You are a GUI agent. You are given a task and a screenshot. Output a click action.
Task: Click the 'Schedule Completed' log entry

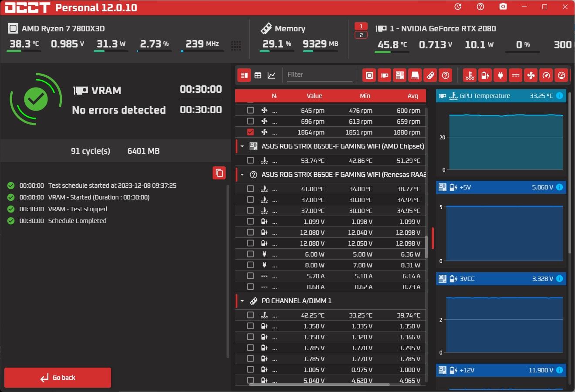click(x=78, y=221)
